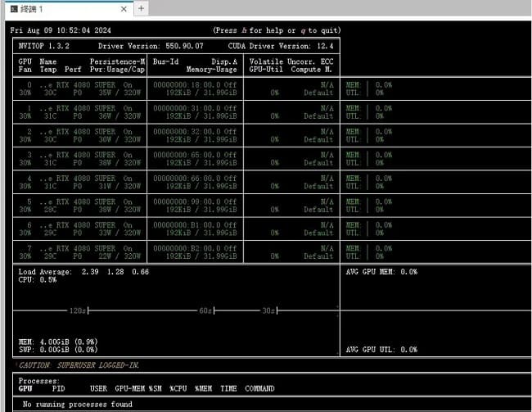
Task: Click the 60s marker on load graph
Action: [205, 310]
